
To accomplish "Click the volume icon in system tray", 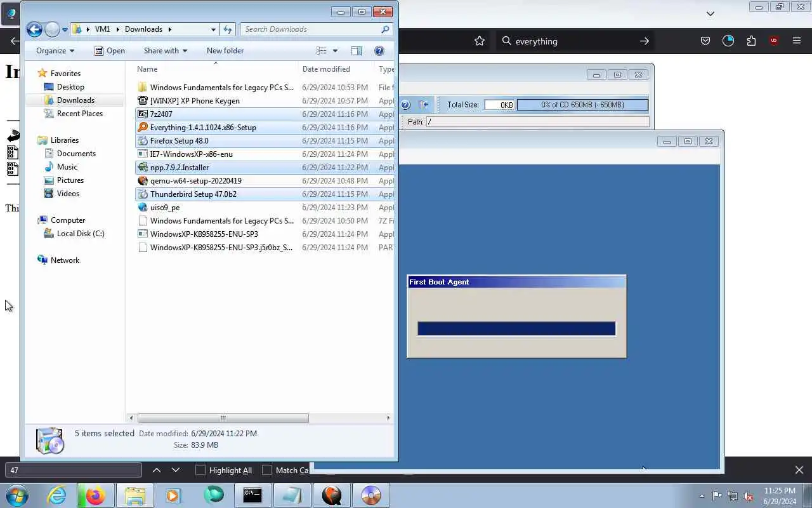I will (x=749, y=496).
